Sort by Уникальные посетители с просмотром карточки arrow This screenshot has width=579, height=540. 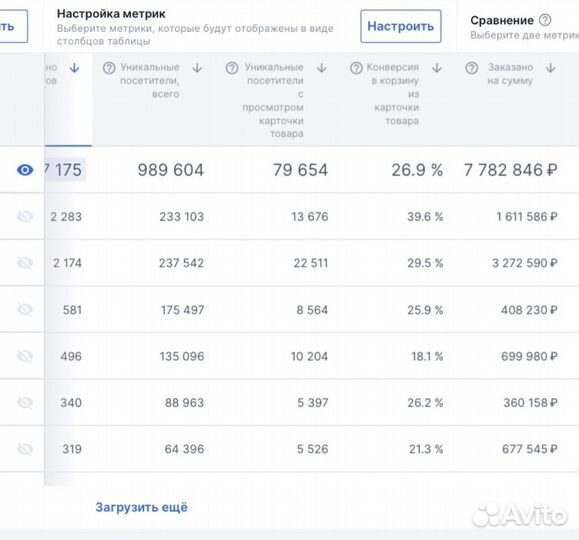click(x=322, y=68)
